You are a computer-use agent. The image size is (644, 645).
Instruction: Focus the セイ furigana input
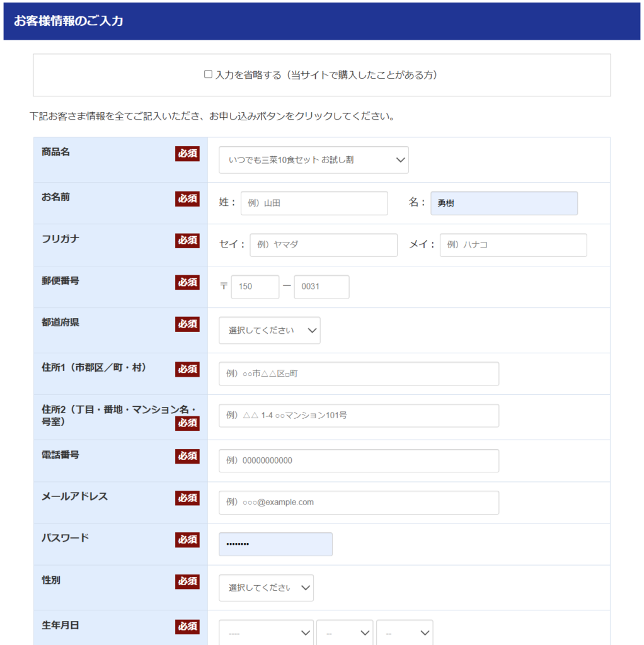[x=323, y=245]
